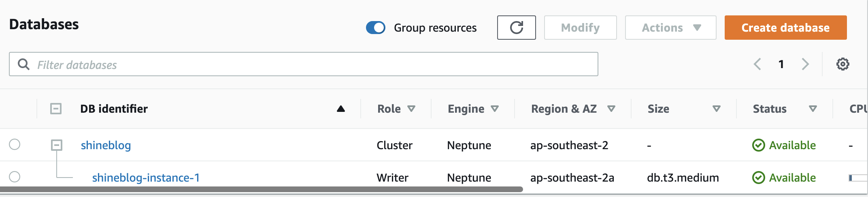Select the shineblog cluster radio button
The width and height of the screenshot is (868, 197).
pyautogui.click(x=15, y=144)
